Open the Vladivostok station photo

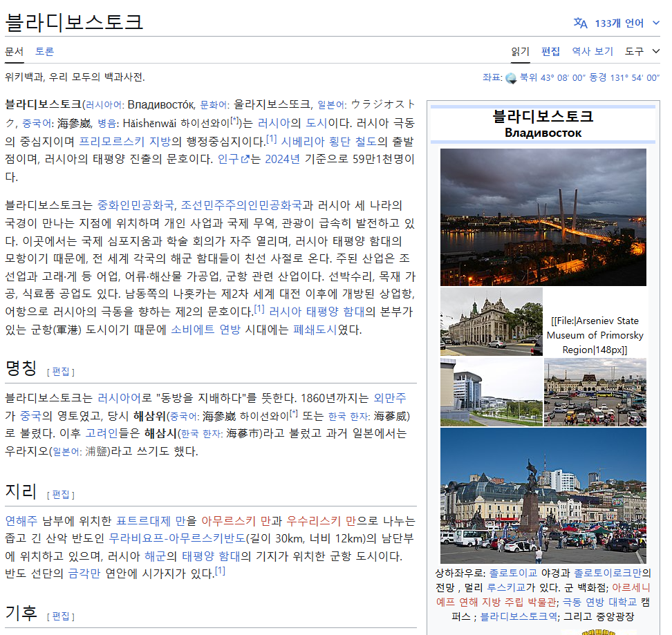tap(595, 392)
